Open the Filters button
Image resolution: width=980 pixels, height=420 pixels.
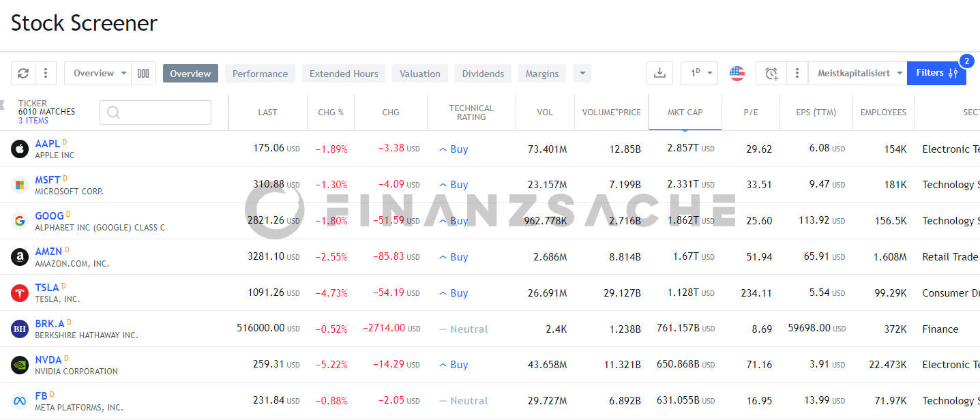tap(936, 74)
